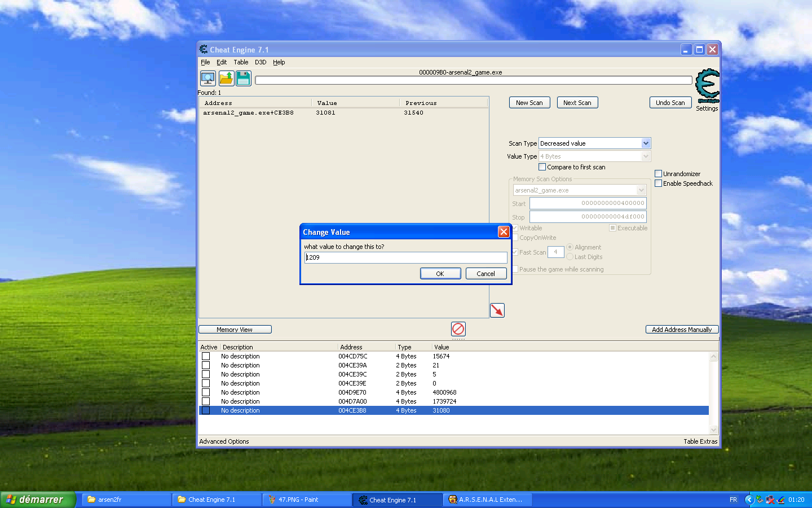The image size is (812, 508).
Task: Toggle the Executable checkbox
Action: [x=612, y=228]
